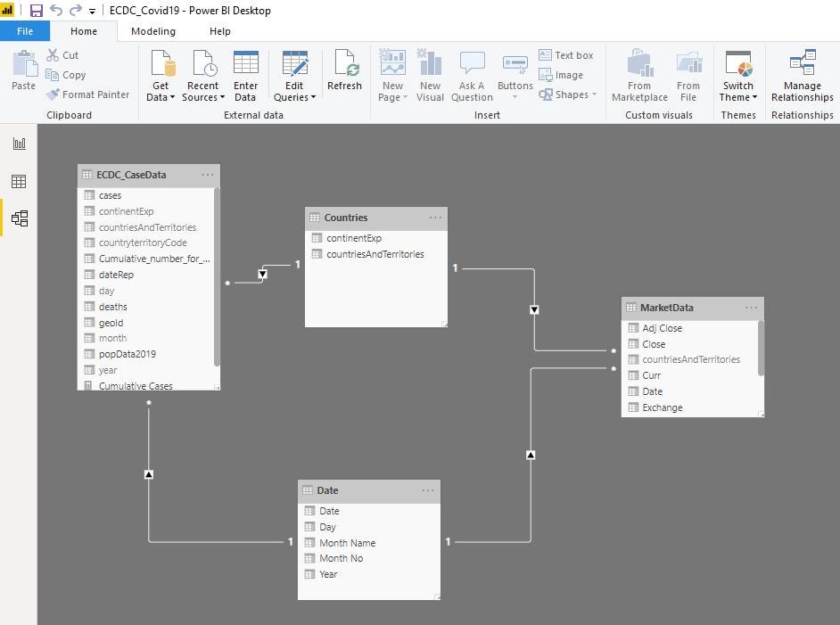
Task: Switch to the Modeling tab
Action: [153, 31]
